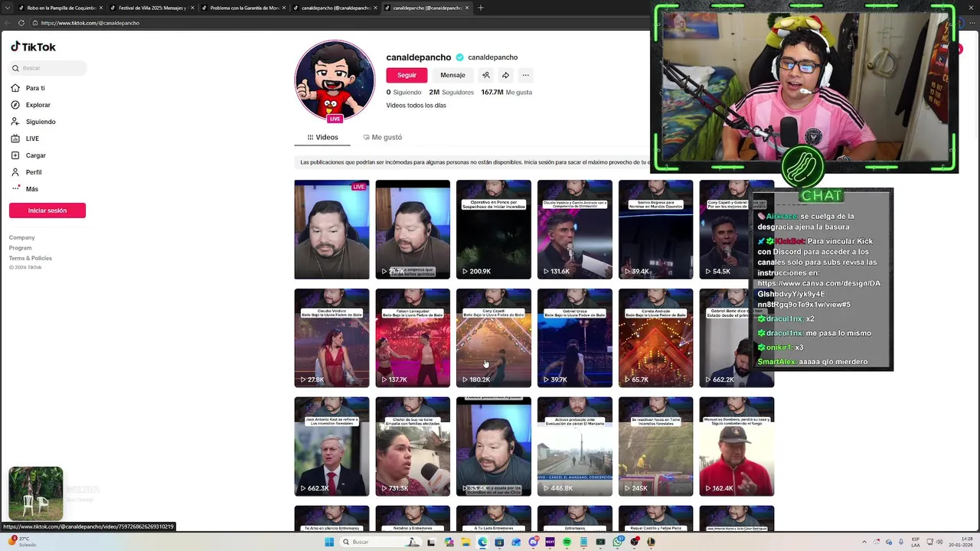Viewport: 980px width, 551px height.
Task: Close the Festival de Viña 2025 tab
Action: [192, 8]
